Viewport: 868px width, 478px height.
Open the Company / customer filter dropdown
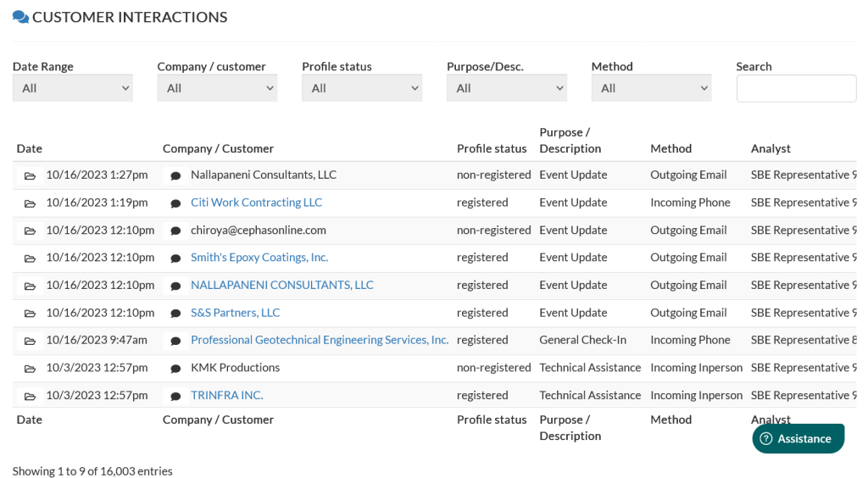[217, 88]
